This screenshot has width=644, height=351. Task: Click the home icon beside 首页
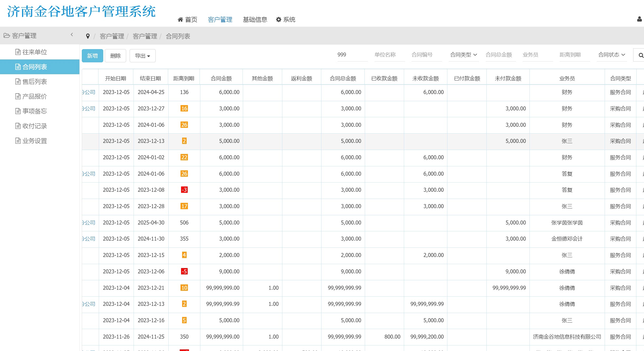click(180, 20)
